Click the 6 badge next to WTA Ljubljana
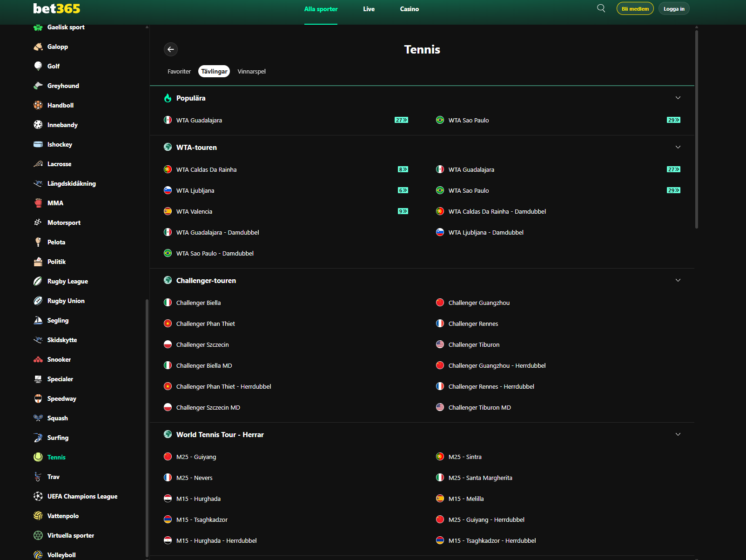This screenshot has width=746, height=560. [x=403, y=190]
